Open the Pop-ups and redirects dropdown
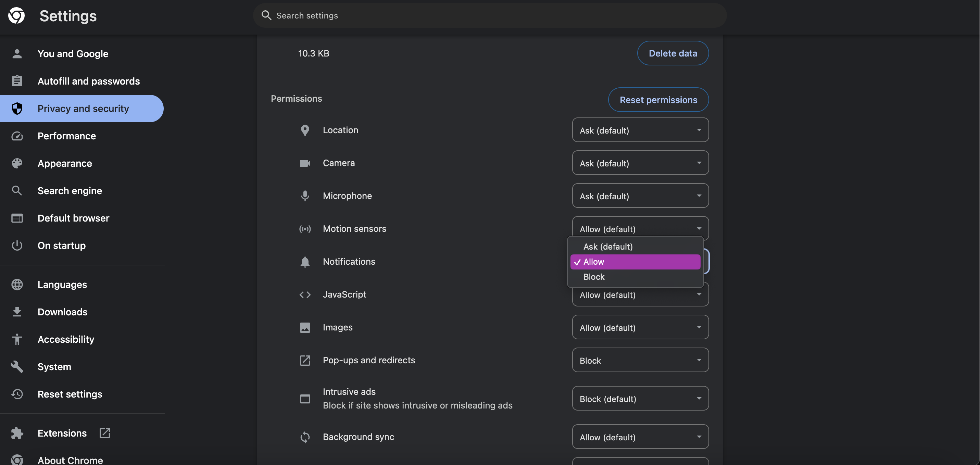 point(640,360)
